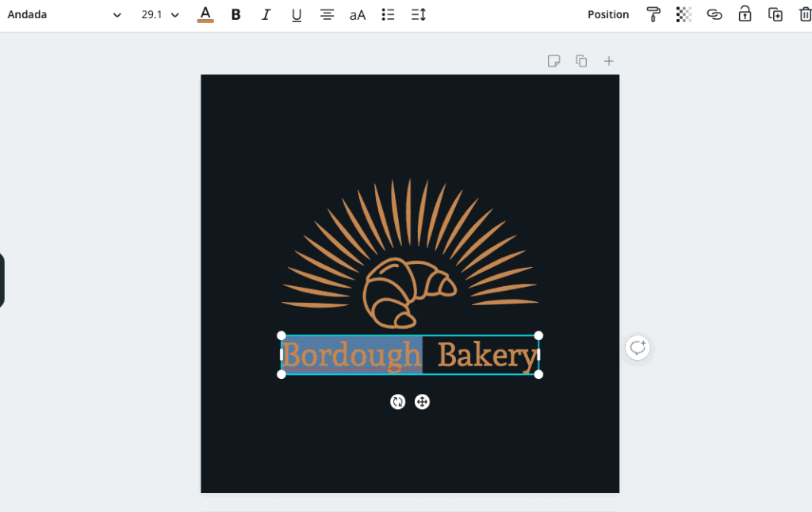Click bottom-left resize handle of text box
The width and height of the screenshot is (812, 512).
point(282,374)
